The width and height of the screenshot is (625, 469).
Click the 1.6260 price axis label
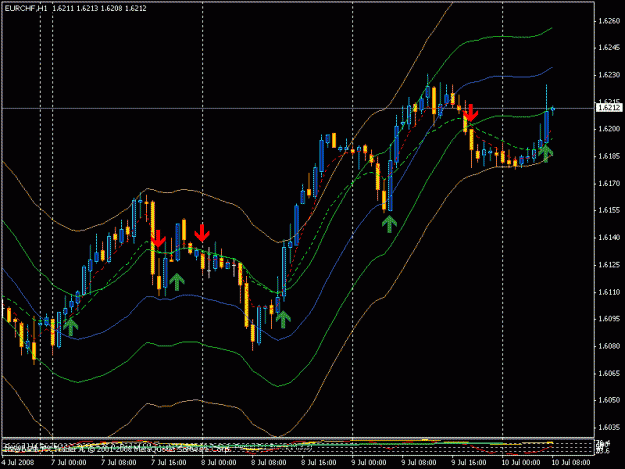click(x=609, y=21)
